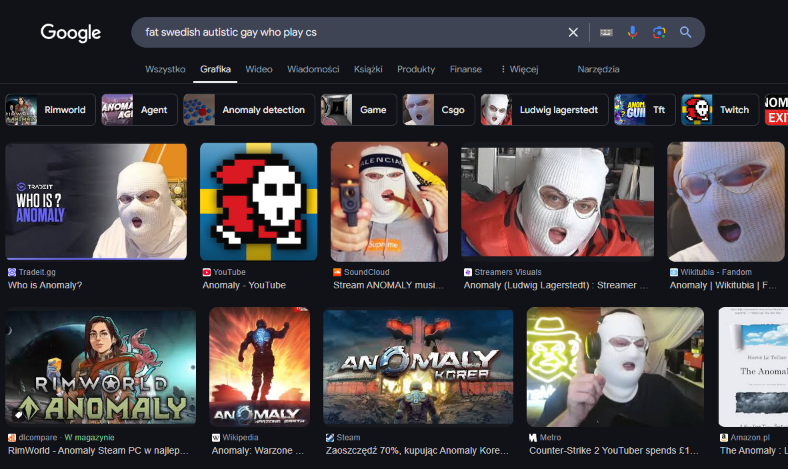Open 'Anomaly (Ludwig Lagerstedt) : Streamer' link
The width and height of the screenshot is (788, 469).
(555, 285)
